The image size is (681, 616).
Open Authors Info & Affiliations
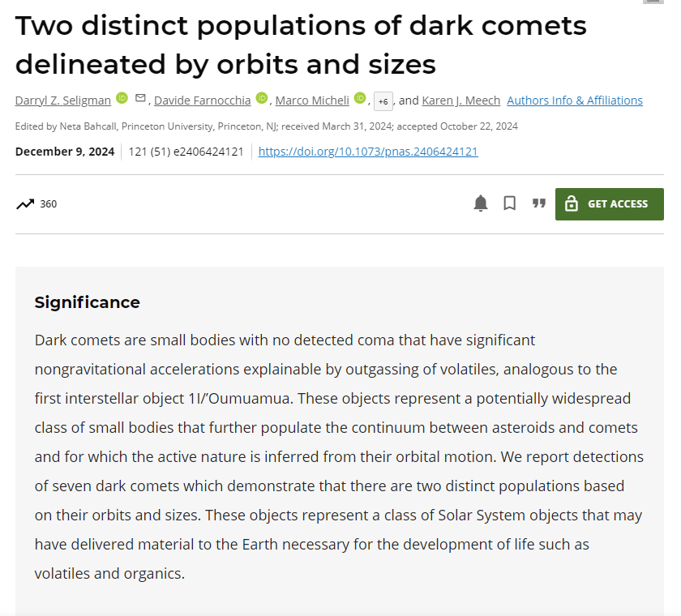click(574, 101)
